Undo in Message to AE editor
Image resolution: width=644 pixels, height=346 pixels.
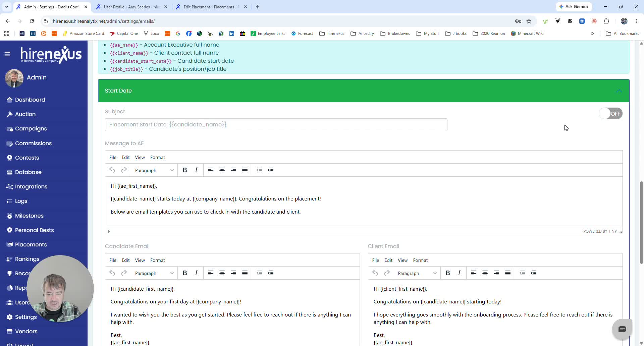click(x=112, y=170)
